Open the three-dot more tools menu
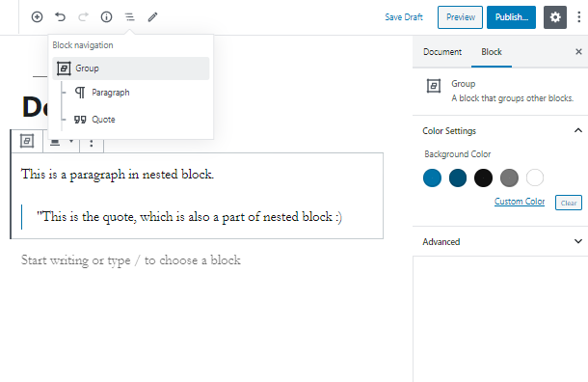The width and height of the screenshot is (588, 382). [x=579, y=17]
